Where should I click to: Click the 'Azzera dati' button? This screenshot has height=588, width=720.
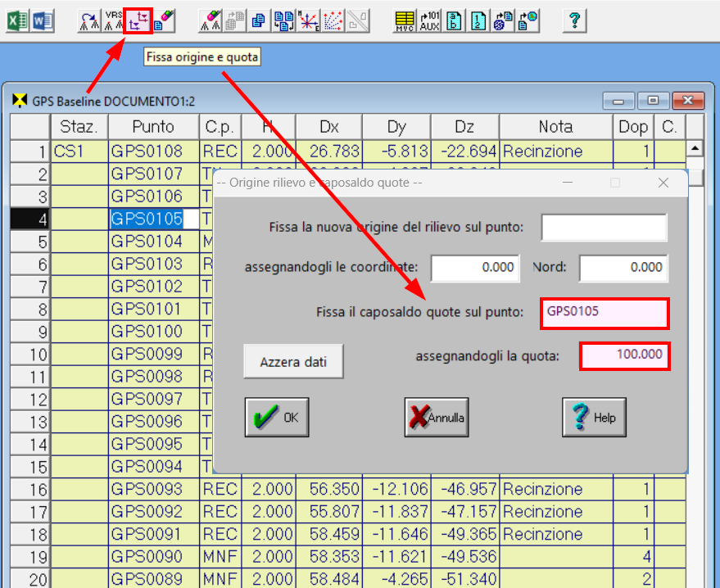point(293,361)
